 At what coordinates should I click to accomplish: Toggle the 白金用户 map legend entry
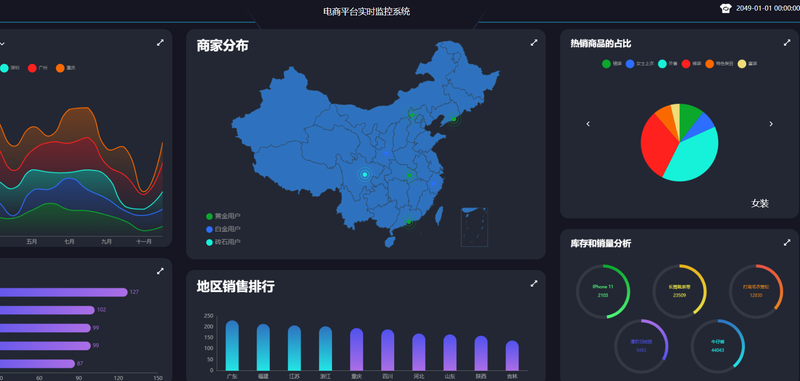(223, 229)
